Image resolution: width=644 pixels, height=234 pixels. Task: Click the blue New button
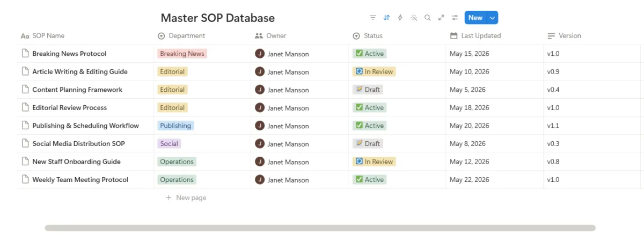pyautogui.click(x=475, y=18)
